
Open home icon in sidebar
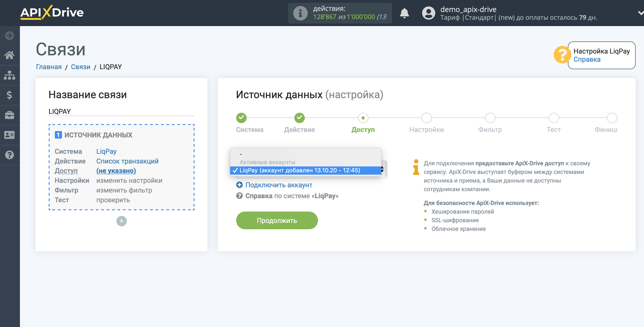tap(10, 55)
